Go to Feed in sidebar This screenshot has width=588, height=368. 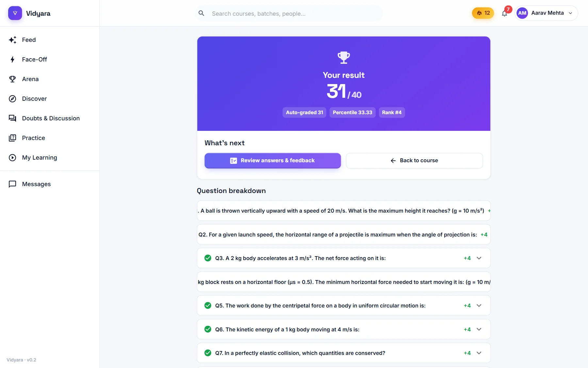50,40
